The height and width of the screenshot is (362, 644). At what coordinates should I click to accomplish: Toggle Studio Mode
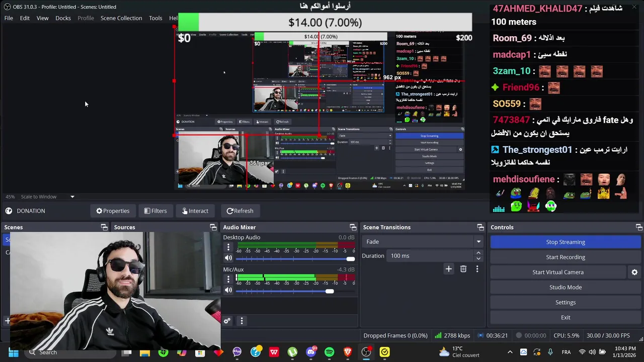pyautogui.click(x=566, y=287)
